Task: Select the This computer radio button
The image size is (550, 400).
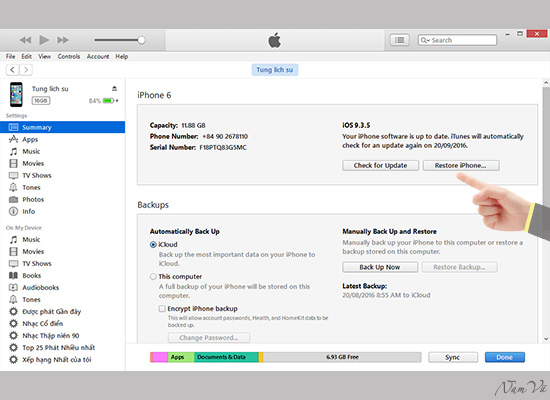Action: click(x=153, y=276)
